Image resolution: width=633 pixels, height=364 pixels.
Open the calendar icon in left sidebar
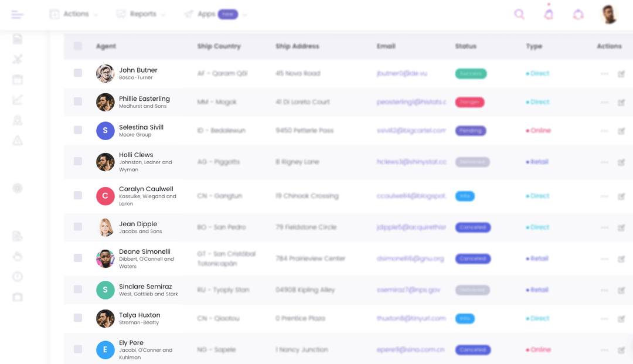(18, 80)
